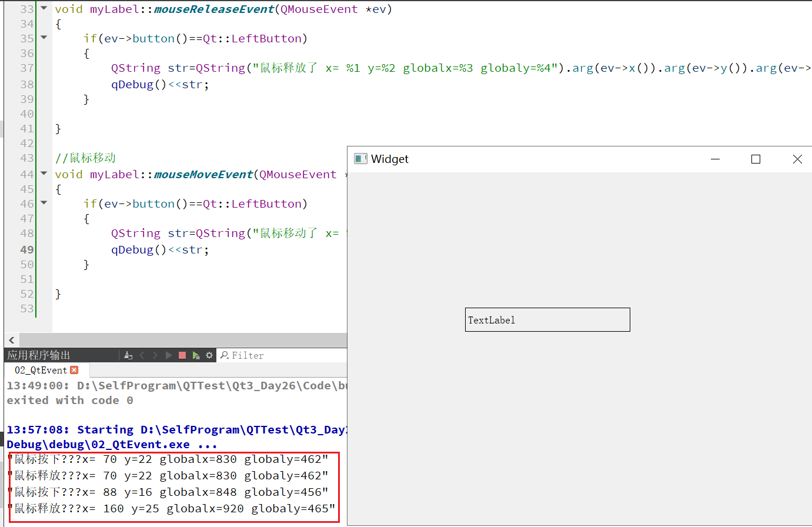Go to previous item in application output
Viewport: 812px width, 527px height.
142,355
